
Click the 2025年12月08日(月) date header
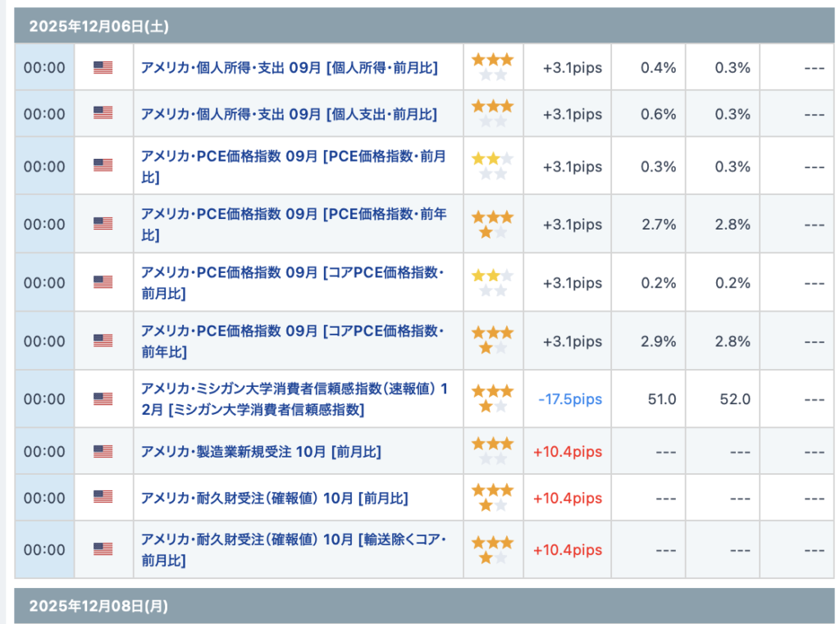99,607
